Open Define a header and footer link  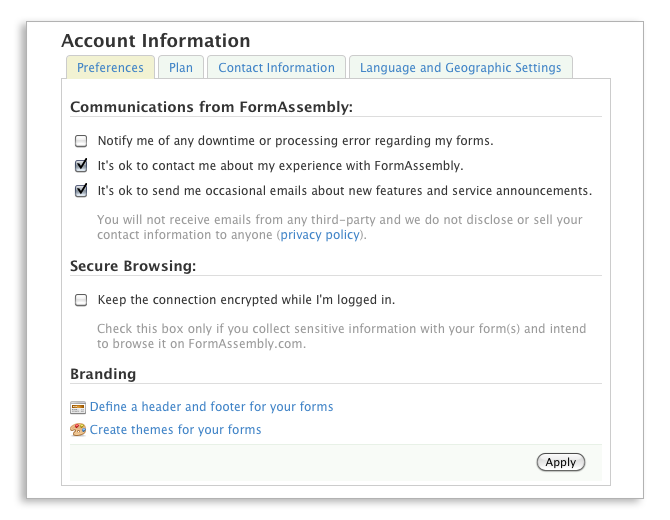coord(212,406)
